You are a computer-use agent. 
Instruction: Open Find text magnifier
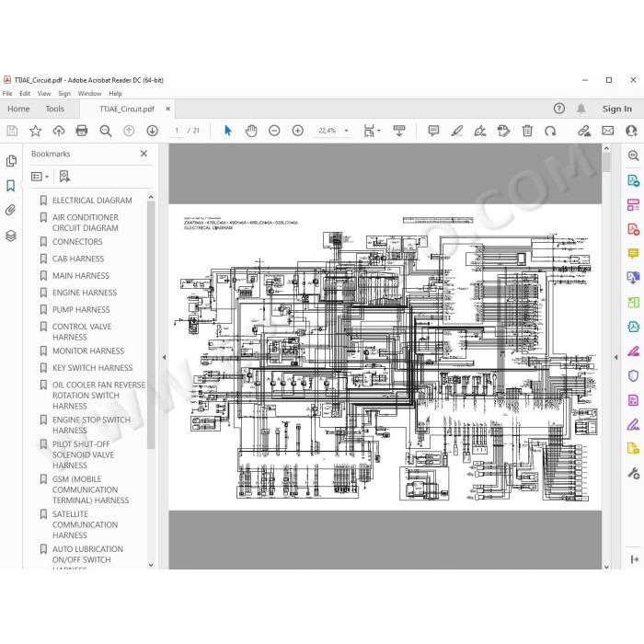point(106,131)
